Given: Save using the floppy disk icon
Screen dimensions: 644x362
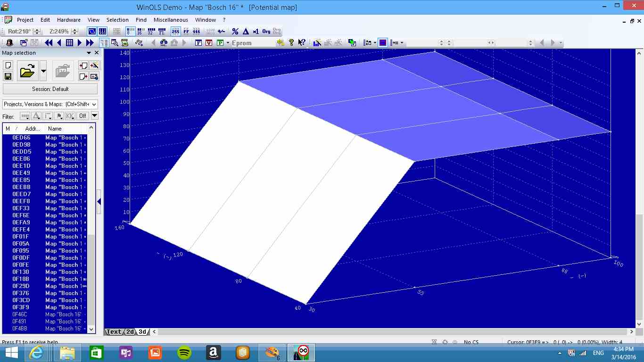Looking at the screenshot, I should tap(8, 76).
